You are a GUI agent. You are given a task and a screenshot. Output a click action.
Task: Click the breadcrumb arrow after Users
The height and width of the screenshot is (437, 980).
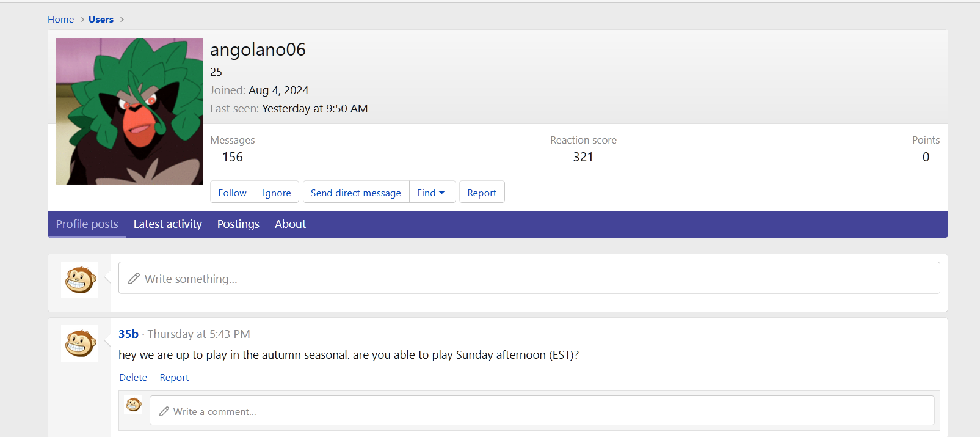[x=122, y=20]
